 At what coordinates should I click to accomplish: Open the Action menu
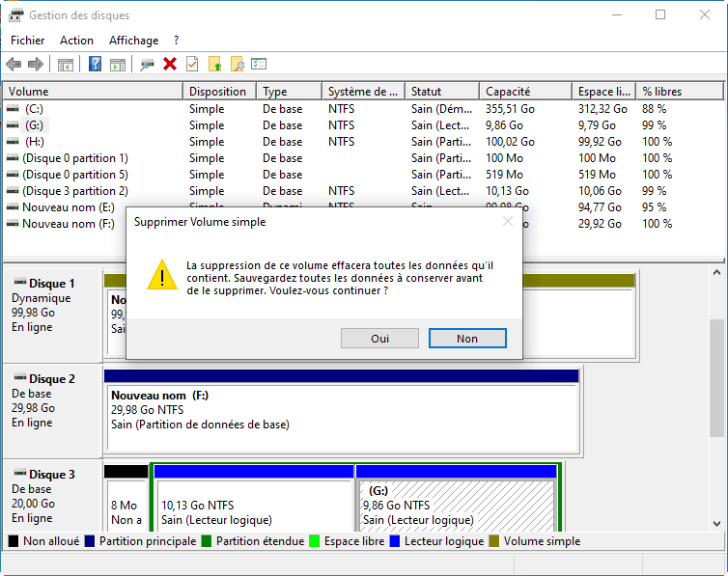pyautogui.click(x=76, y=41)
